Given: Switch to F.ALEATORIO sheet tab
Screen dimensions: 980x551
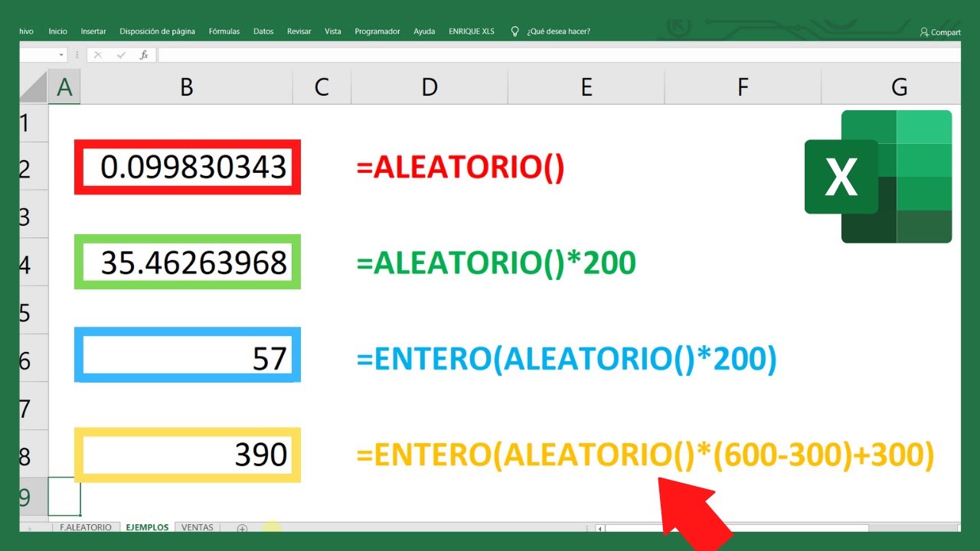Looking at the screenshot, I should click(85, 528).
